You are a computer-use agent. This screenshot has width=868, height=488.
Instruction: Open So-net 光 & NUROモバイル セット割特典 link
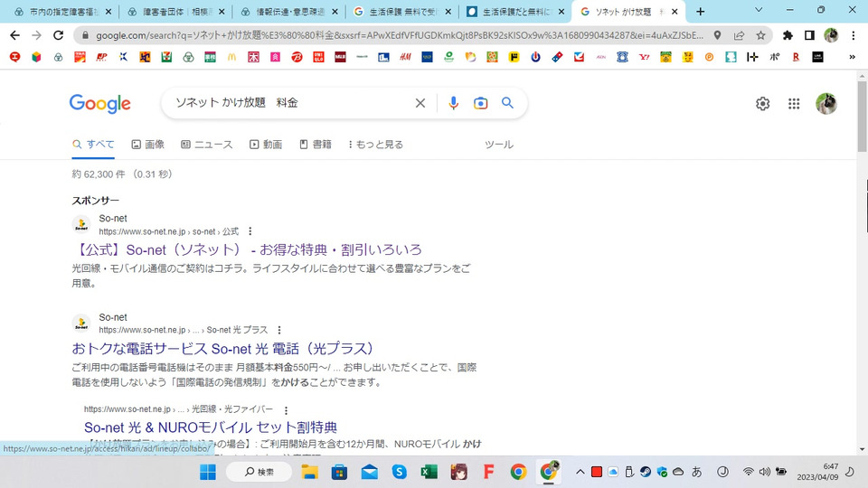pos(211,427)
